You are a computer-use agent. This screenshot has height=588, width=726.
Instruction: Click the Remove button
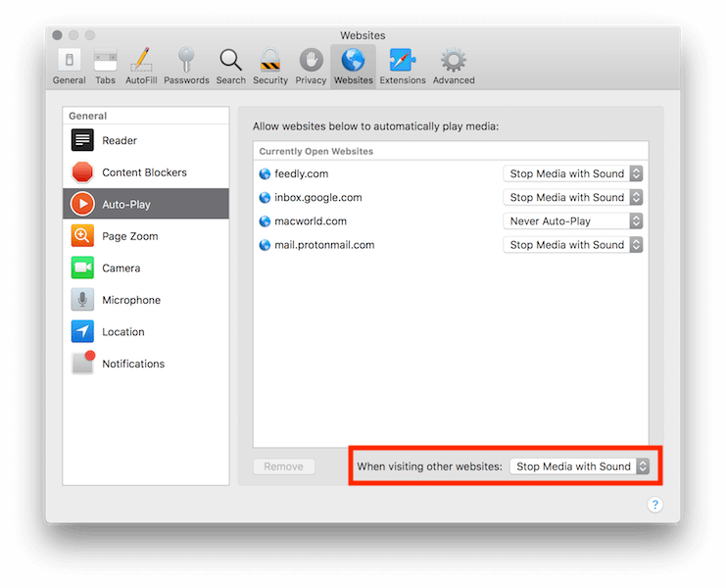[x=284, y=466]
